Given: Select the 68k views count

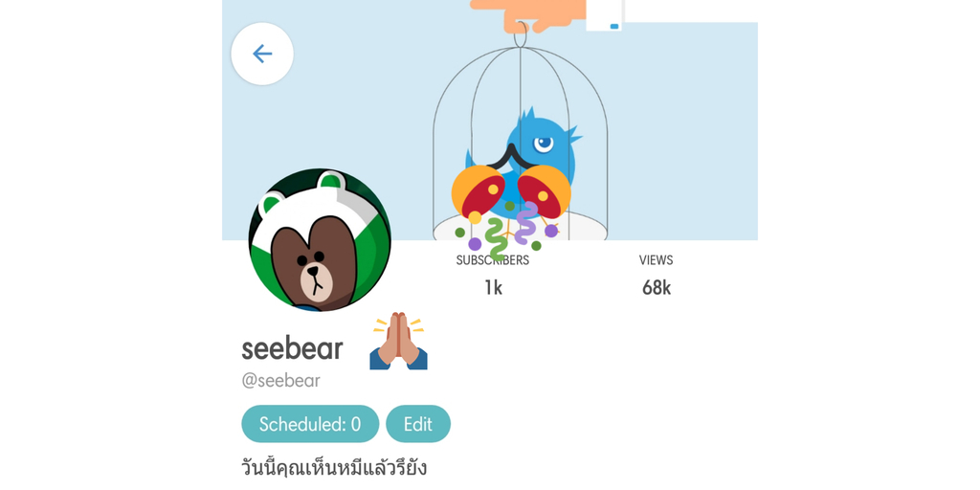Looking at the screenshot, I should [657, 287].
